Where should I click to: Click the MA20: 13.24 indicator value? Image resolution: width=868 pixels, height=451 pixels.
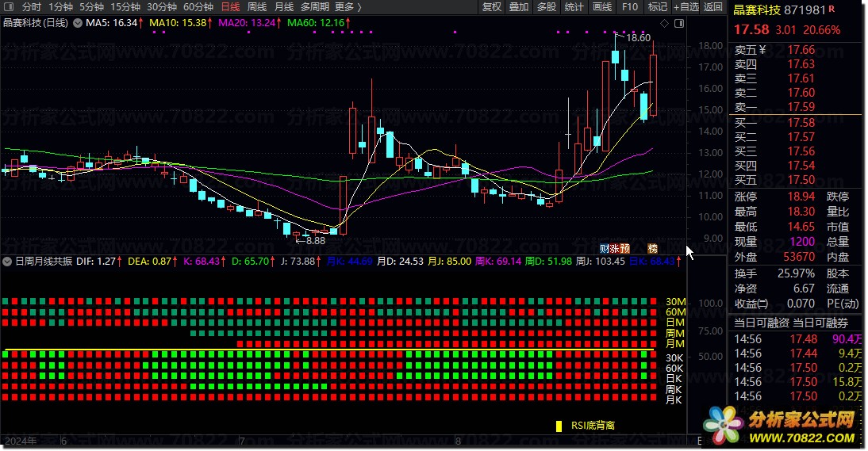[x=246, y=23]
